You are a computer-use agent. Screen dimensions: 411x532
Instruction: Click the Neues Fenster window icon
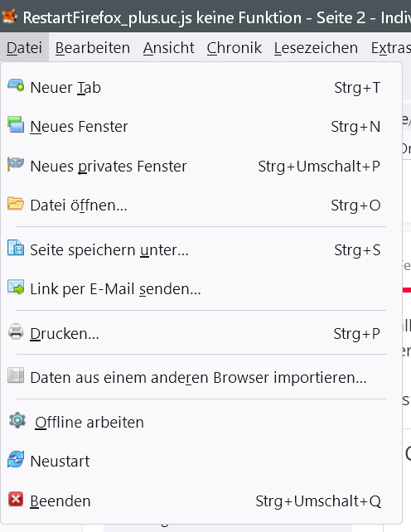point(16,124)
